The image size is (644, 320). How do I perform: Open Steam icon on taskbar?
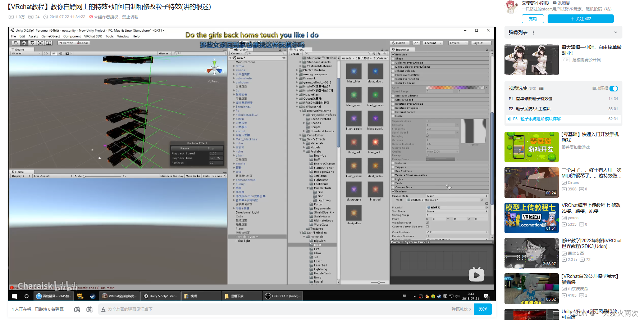tap(93, 296)
